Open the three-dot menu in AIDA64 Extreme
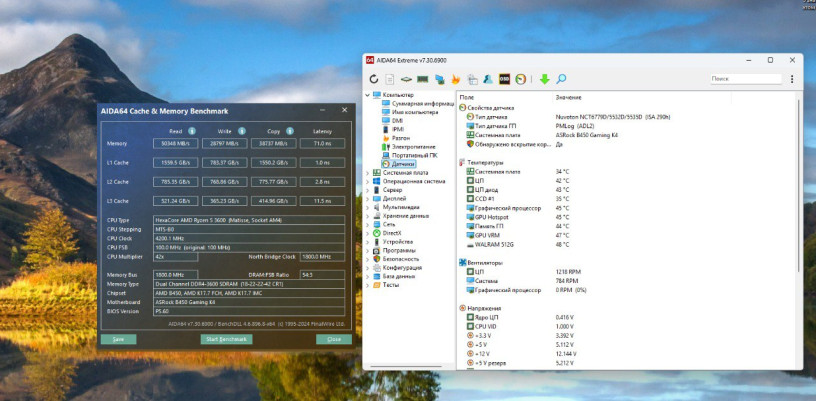Viewport: 816px width, 401px height. [x=792, y=79]
